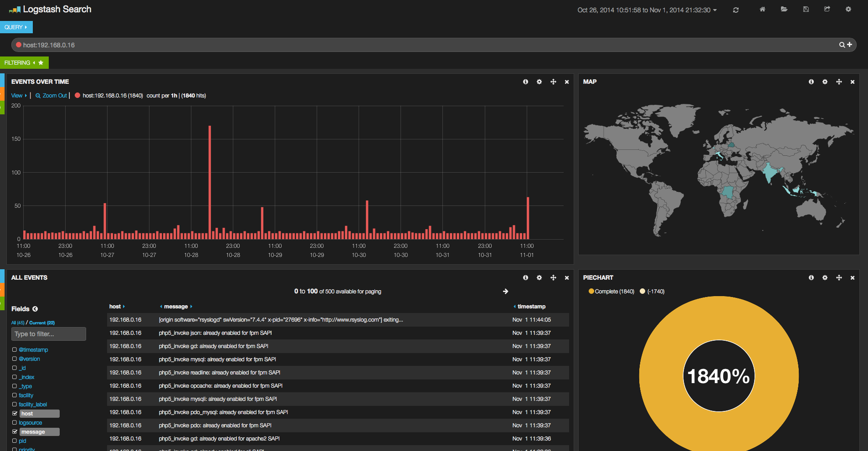Image resolution: width=868 pixels, height=451 pixels.
Task: Remove the Map panel
Action: click(853, 82)
